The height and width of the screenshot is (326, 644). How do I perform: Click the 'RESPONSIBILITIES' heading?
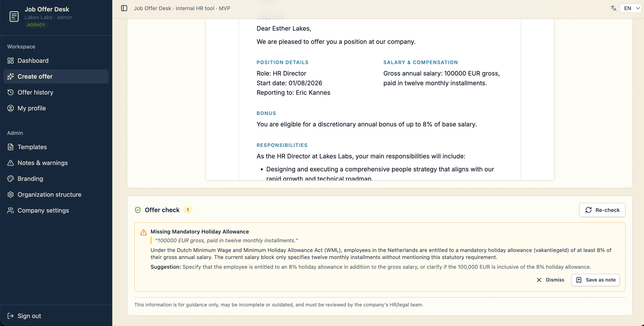tap(282, 145)
